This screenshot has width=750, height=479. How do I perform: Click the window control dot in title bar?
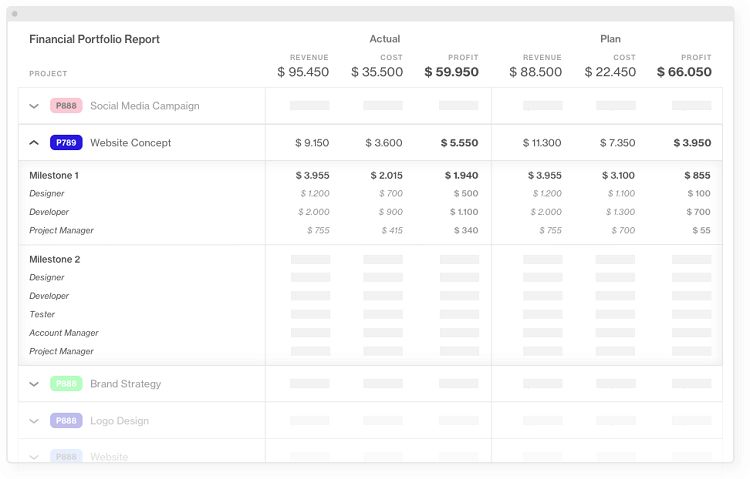tap(15, 14)
